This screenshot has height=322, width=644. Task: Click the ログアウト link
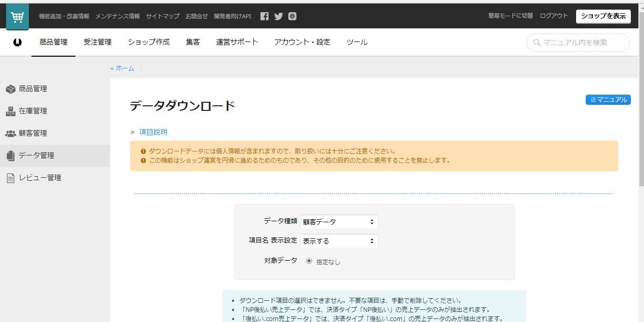click(554, 16)
